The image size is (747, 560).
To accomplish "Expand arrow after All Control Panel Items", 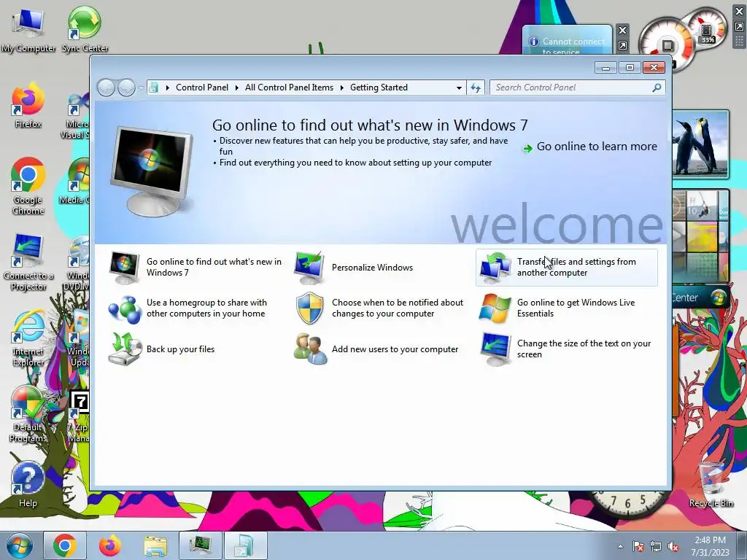I will [341, 87].
